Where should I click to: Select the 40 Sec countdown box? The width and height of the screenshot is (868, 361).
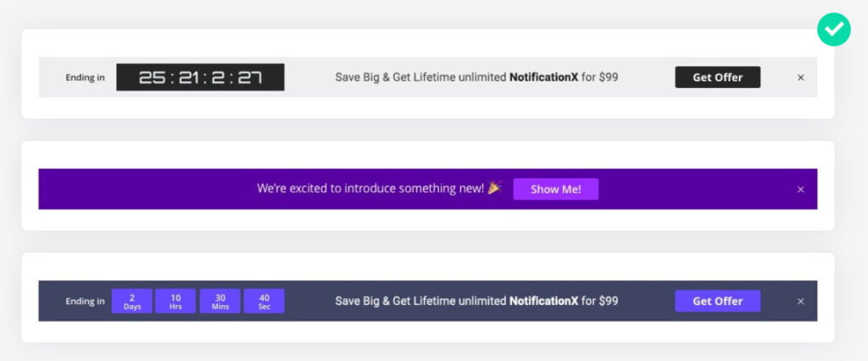[264, 301]
